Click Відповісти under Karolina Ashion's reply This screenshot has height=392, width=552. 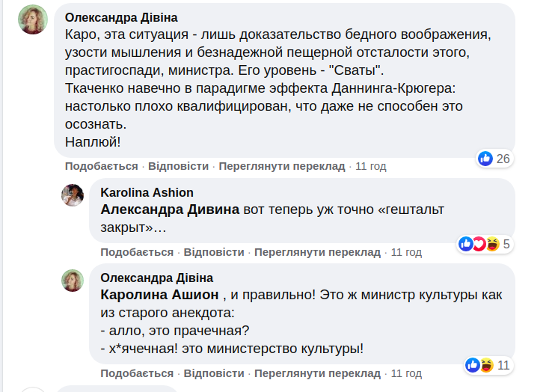214,252
